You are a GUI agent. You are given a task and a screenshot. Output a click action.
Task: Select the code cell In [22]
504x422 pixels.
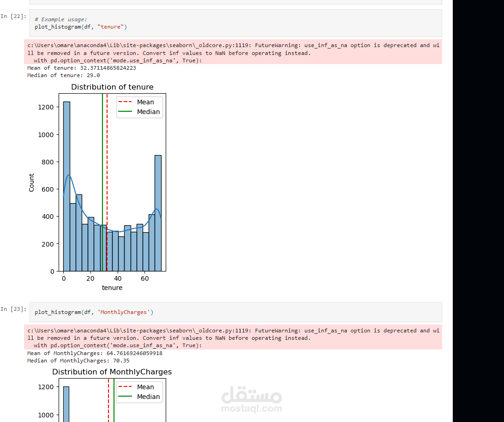[x=231, y=23]
